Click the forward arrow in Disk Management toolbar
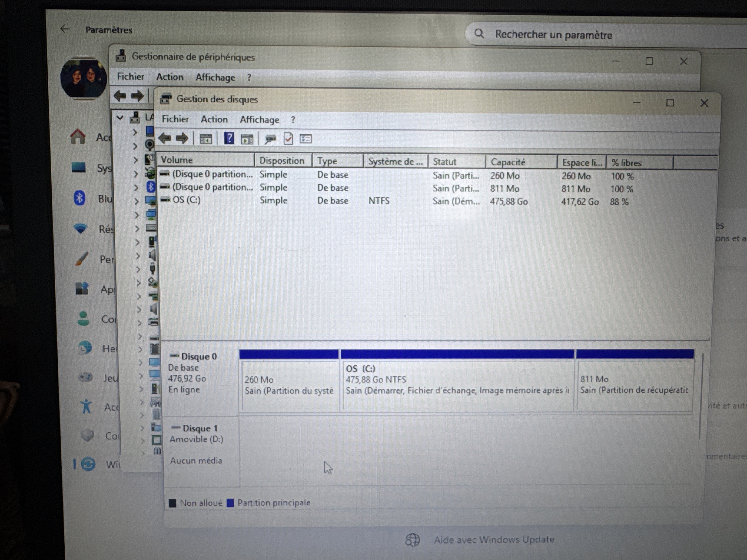This screenshot has width=747, height=560. (x=182, y=138)
